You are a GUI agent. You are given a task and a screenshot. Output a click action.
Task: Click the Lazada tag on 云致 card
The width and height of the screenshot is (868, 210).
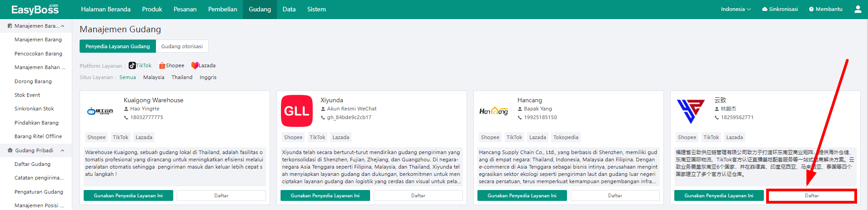[734, 137]
